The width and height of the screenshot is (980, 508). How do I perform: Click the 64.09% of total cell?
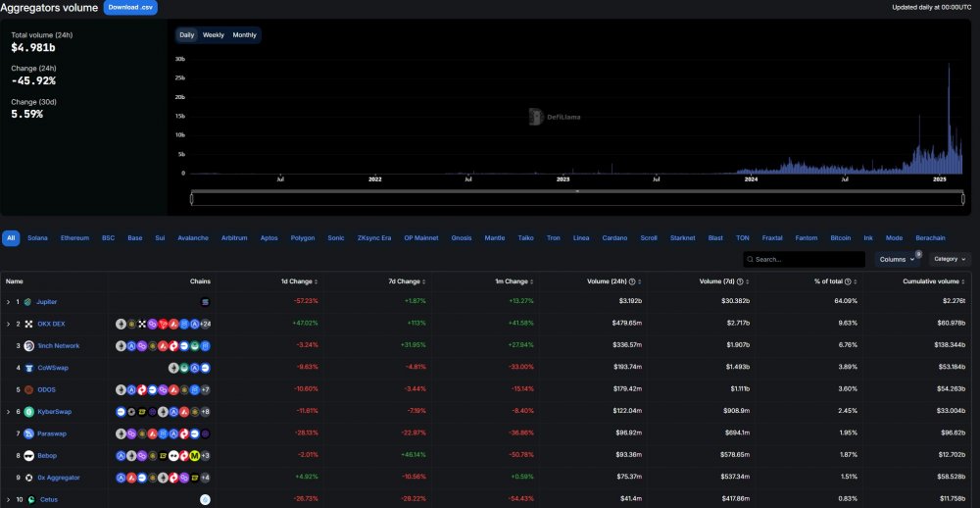click(x=847, y=302)
